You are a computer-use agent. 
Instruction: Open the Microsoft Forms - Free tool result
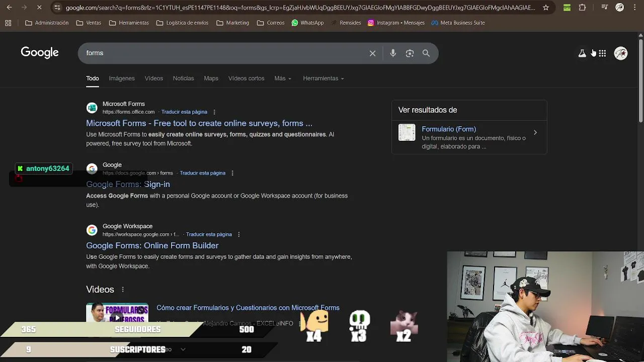(x=199, y=123)
